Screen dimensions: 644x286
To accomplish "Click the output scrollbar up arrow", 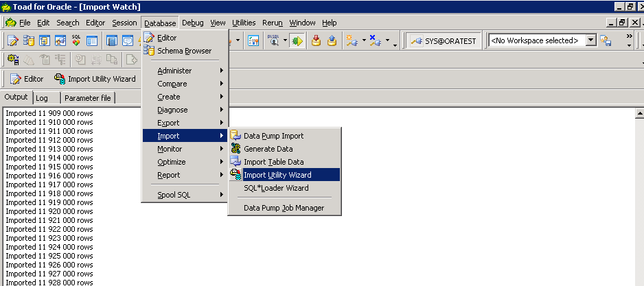I will [x=639, y=113].
